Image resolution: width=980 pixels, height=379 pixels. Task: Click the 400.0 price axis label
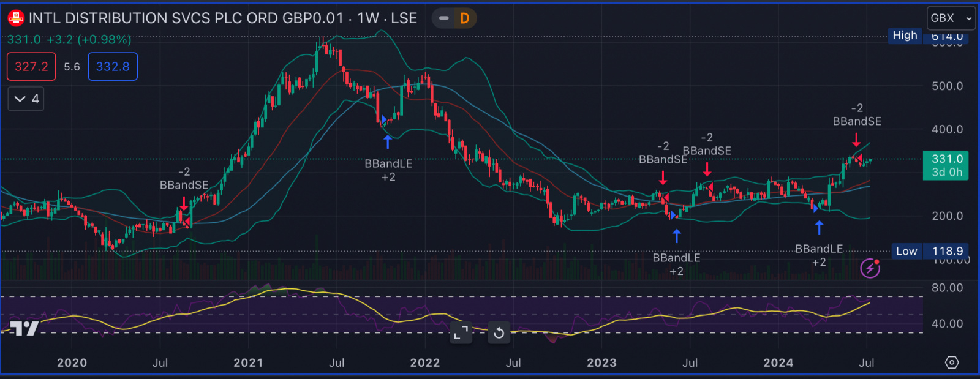[x=948, y=129]
